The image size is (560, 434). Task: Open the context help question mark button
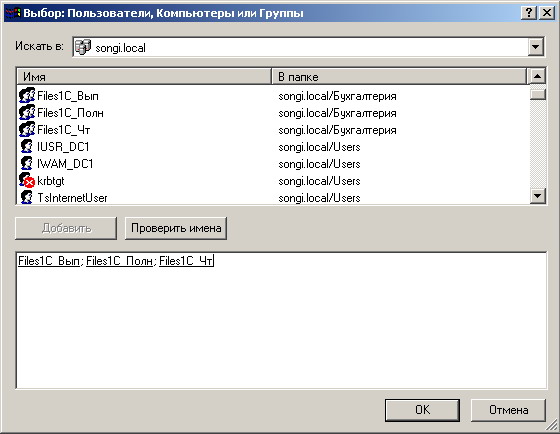[x=529, y=13]
